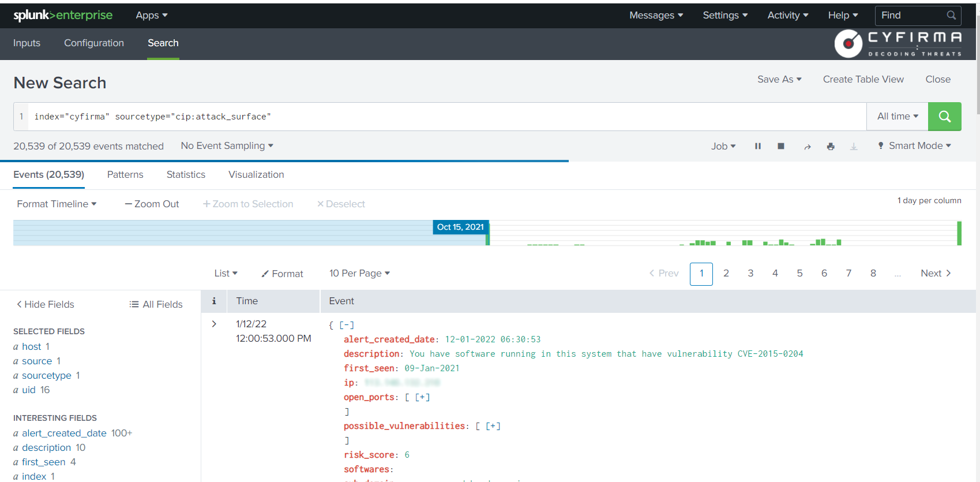Open the Job dropdown

pos(723,147)
